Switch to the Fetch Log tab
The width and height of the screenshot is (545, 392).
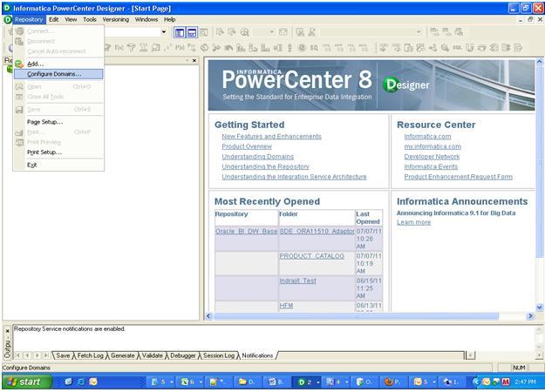[x=90, y=355]
